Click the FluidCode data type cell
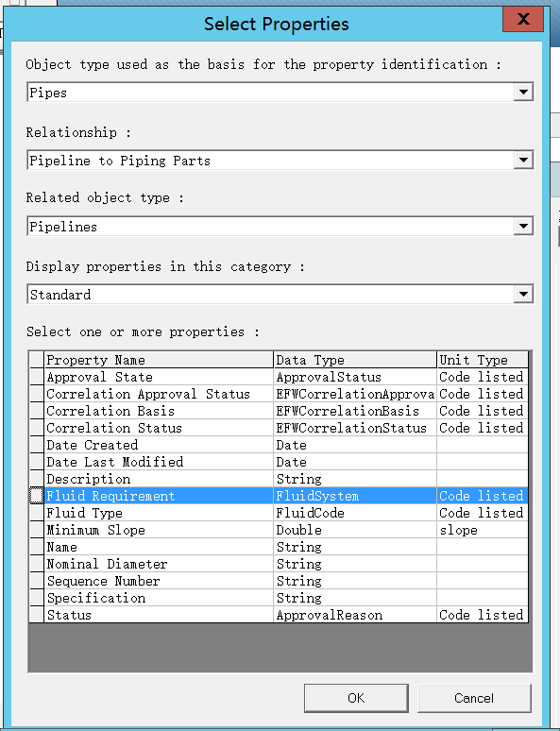560x731 pixels. [x=355, y=513]
